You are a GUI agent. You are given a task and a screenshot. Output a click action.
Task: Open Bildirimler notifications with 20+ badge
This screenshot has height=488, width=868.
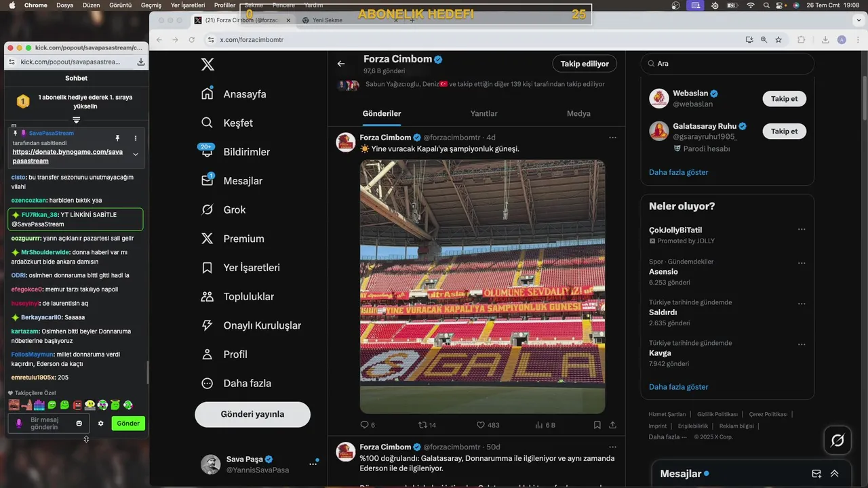pyautogui.click(x=235, y=152)
